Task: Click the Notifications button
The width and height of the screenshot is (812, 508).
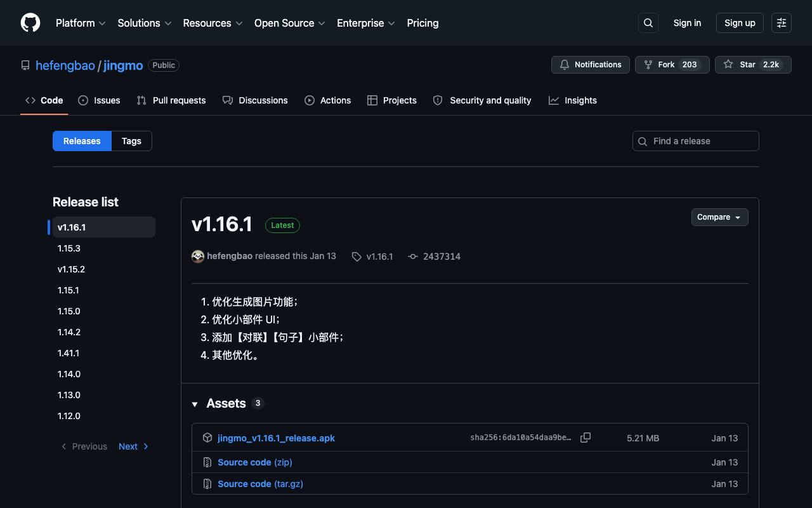Action: [x=591, y=65]
